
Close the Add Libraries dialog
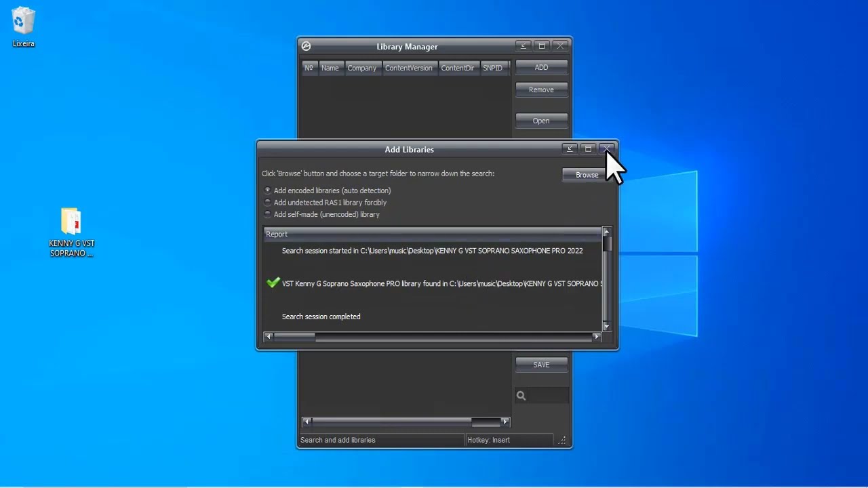pyautogui.click(x=607, y=148)
